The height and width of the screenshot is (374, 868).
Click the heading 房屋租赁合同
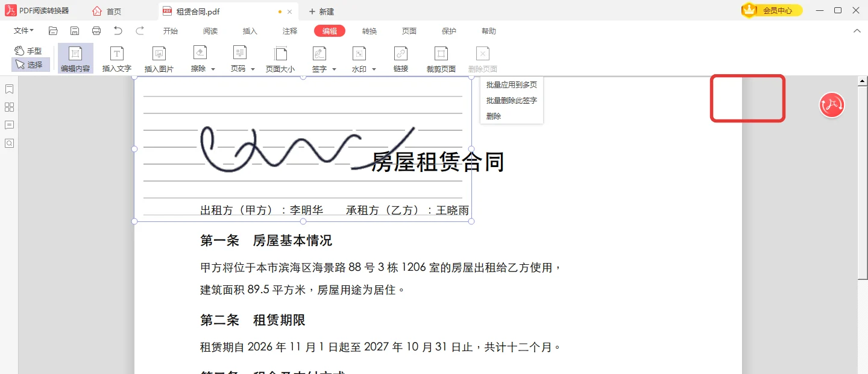438,162
